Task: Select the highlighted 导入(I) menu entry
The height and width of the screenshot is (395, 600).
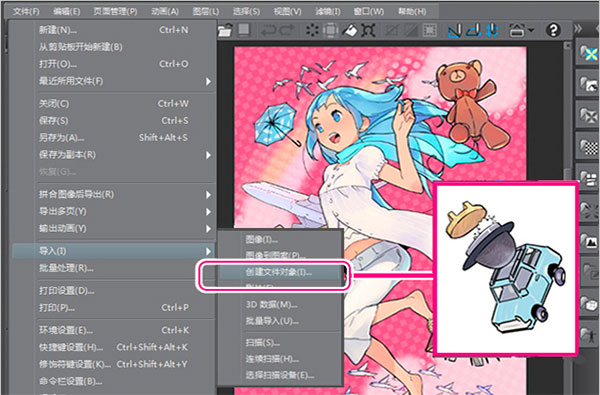Action: point(114,251)
